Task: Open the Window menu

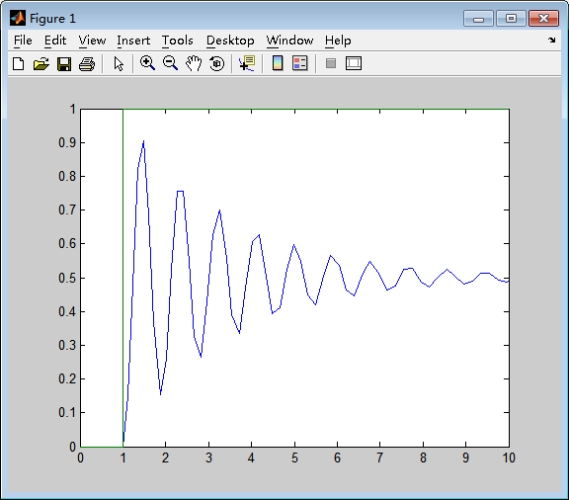Action: (x=290, y=40)
